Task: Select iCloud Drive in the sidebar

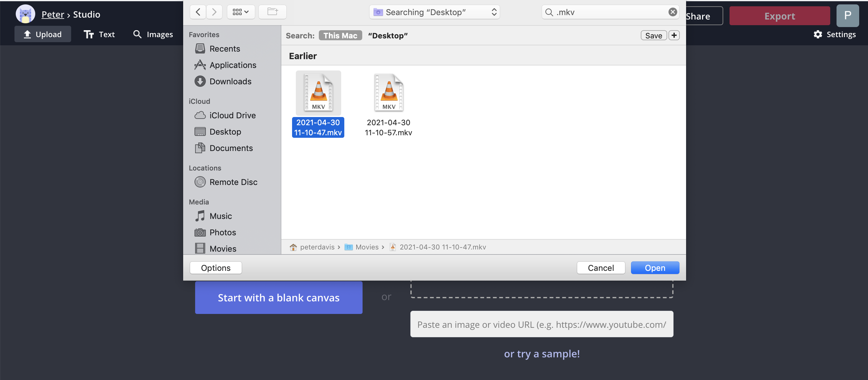Action: [232, 115]
